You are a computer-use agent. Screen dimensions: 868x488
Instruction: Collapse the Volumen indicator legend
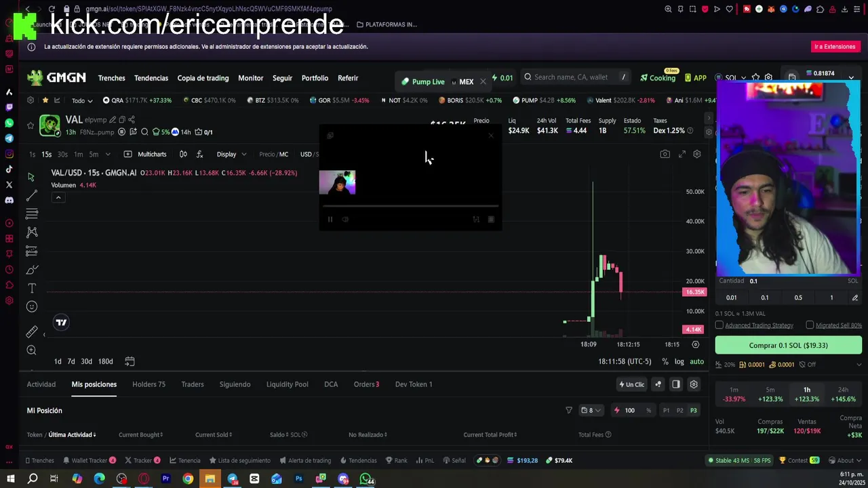58,197
